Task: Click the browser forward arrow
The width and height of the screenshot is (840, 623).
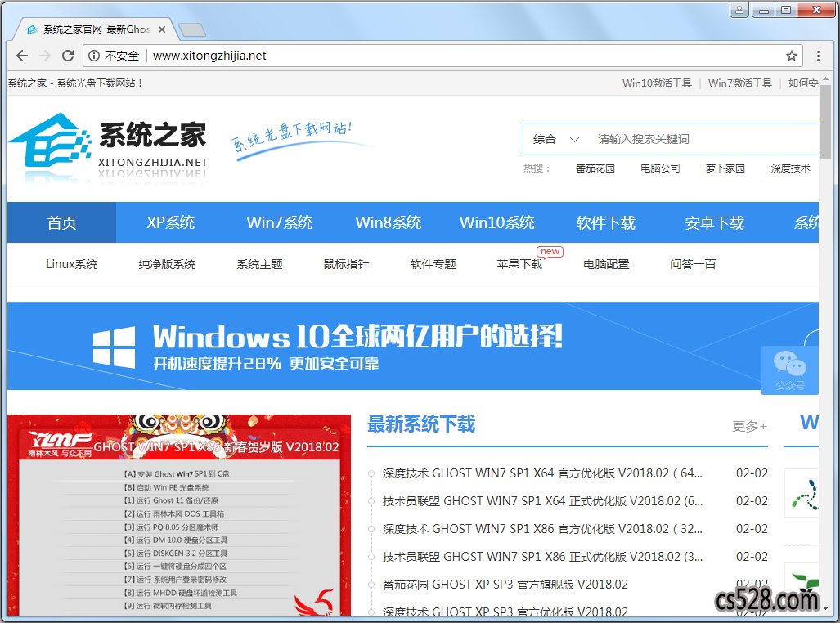Action: pyautogui.click(x=45, y=56)
